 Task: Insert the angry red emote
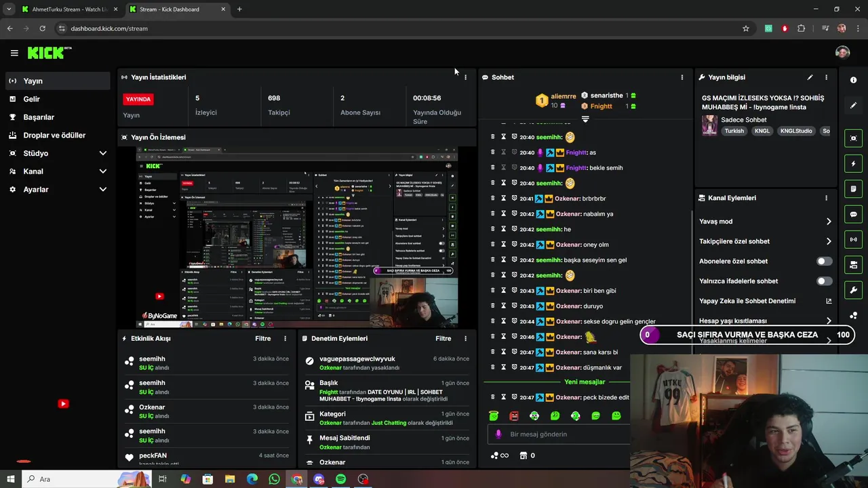tap(514, 415)
